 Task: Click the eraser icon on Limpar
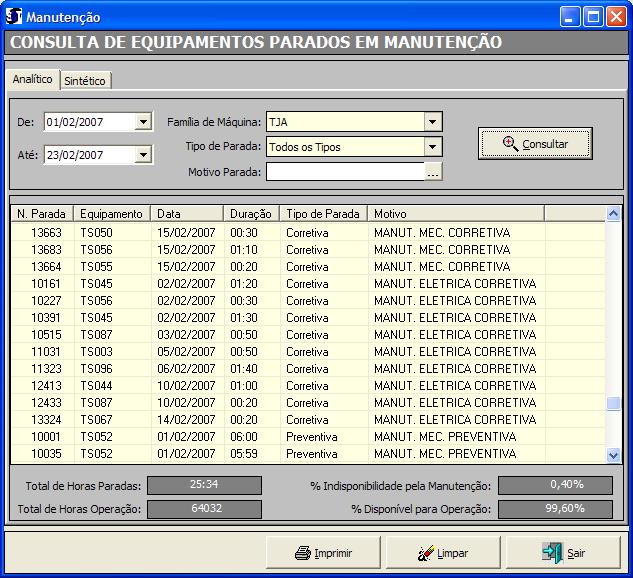click(x=425, y=553)
